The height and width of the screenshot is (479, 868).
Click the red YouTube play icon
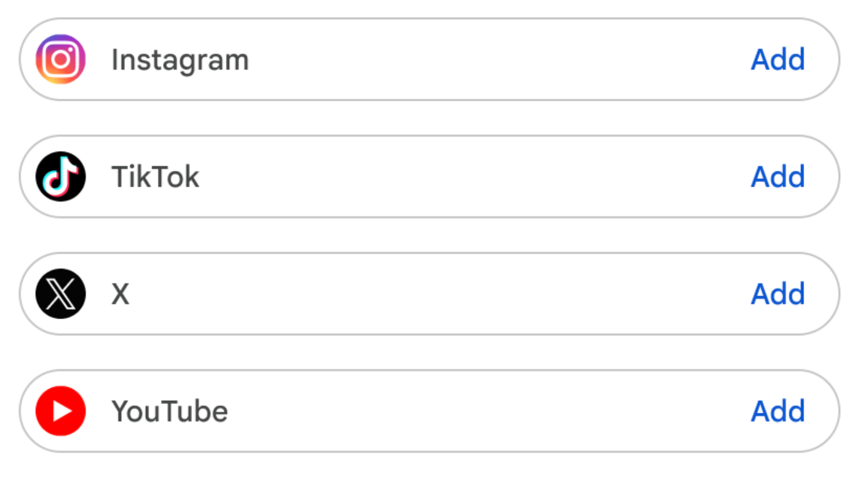[x=61, y=411]
